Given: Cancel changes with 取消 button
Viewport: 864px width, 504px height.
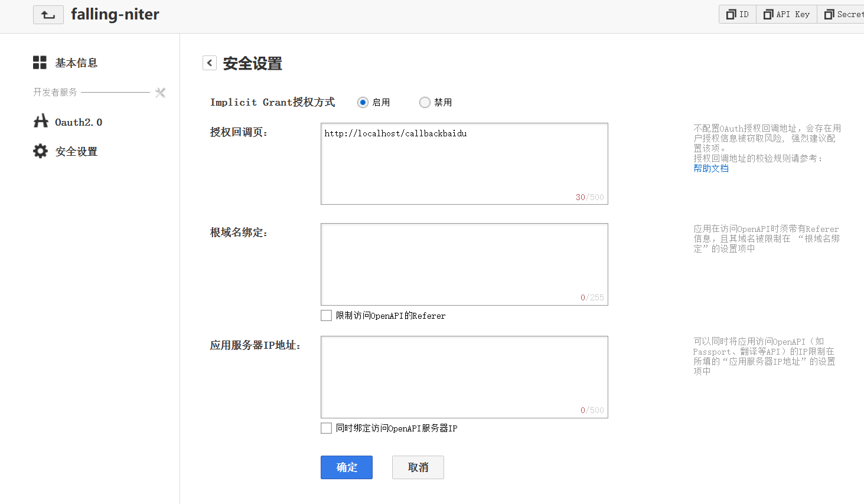Looking at the screenshot, I should [418, 467].
